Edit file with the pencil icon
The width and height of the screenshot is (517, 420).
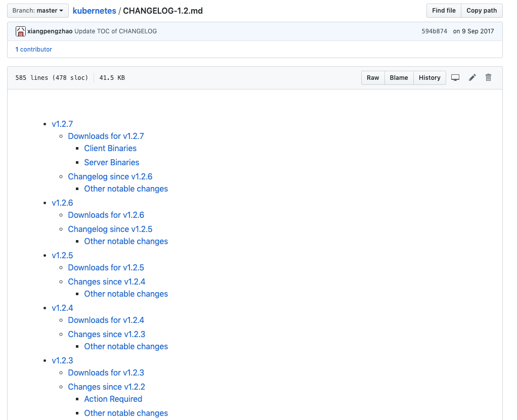[x=472, y=78]
